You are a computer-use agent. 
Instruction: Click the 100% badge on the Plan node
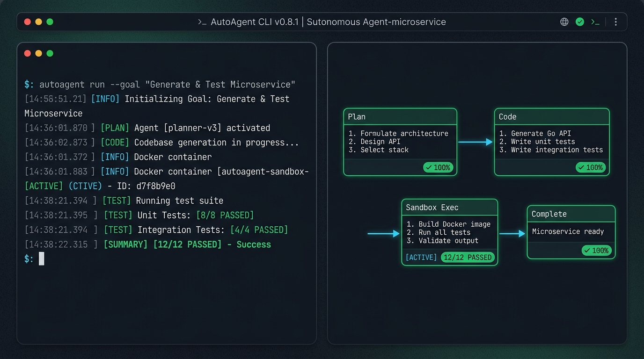click(438, 167)
